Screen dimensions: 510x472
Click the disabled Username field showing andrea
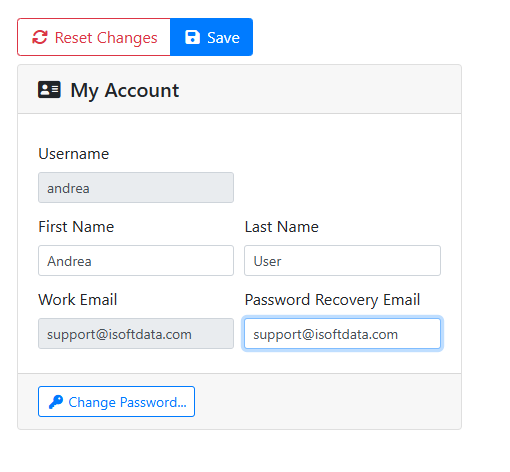click(136, 188)
